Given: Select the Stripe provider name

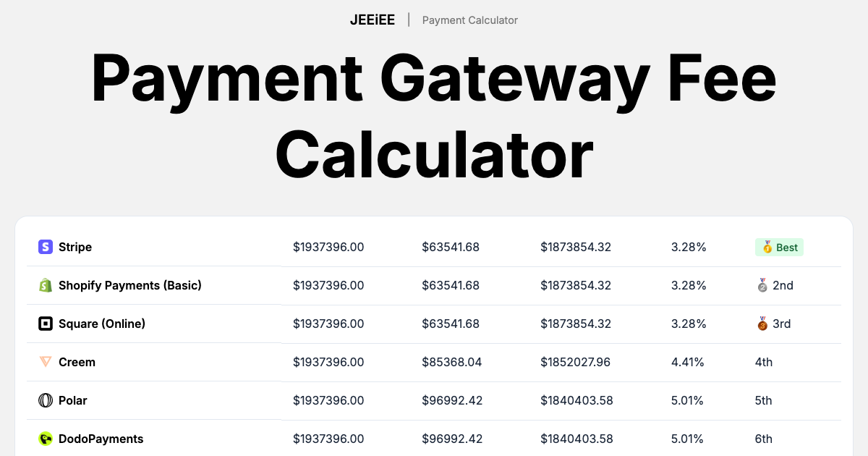Looking at the screenshot, I should click(x=75, y=247).
